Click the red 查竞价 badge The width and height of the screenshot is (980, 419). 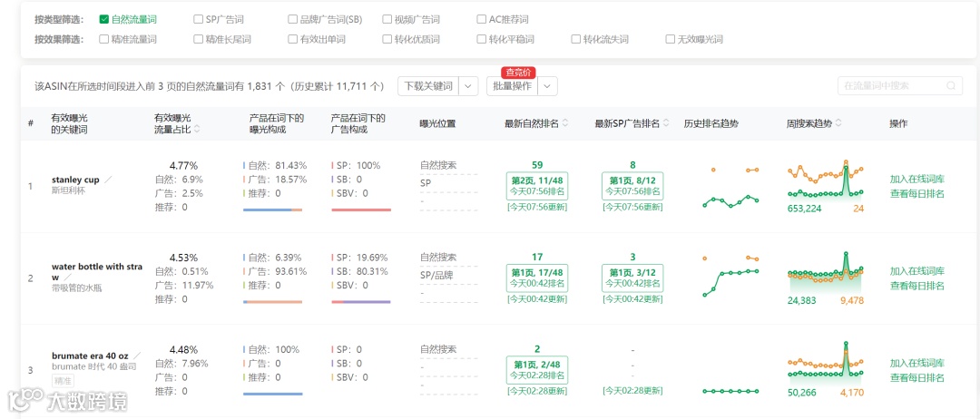[519, 73]
